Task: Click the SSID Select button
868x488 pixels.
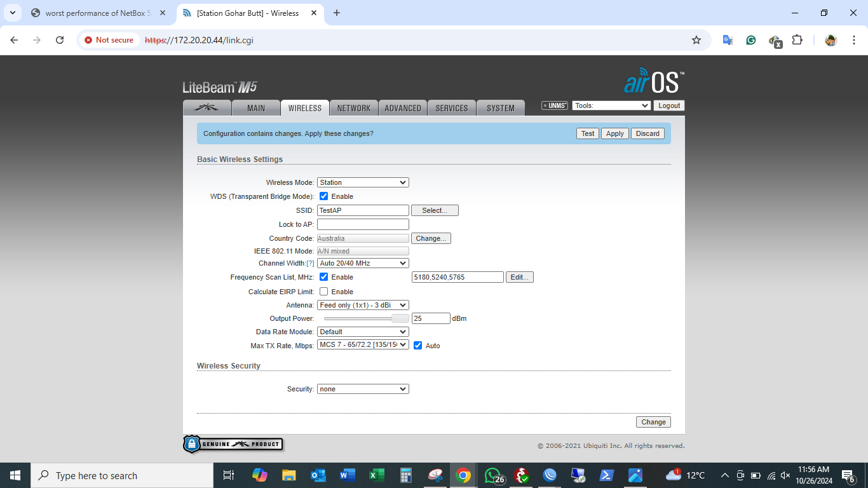Action: tap(435, 210)
